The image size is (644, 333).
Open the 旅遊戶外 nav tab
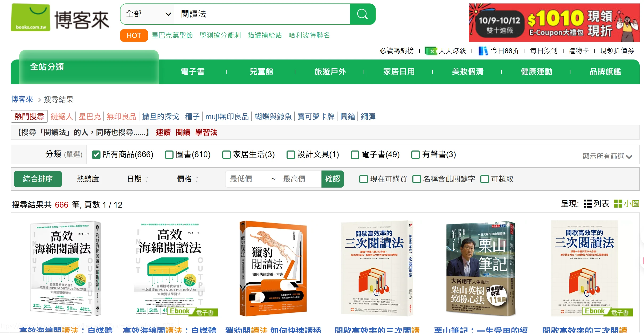point(330,72)
